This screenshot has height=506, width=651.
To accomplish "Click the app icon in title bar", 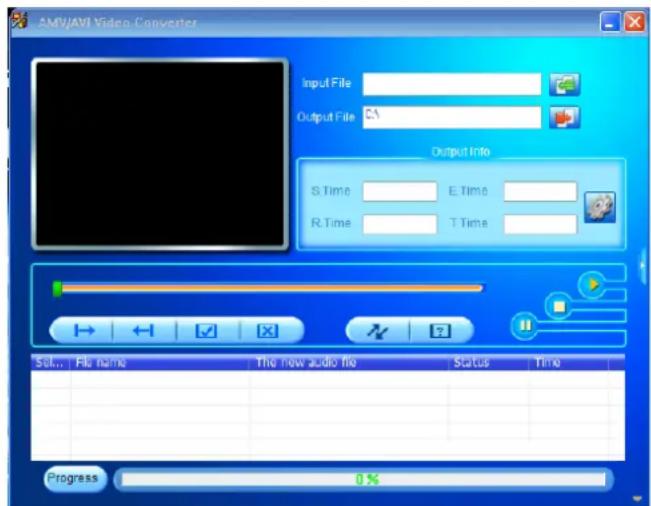I will point(19,20).
